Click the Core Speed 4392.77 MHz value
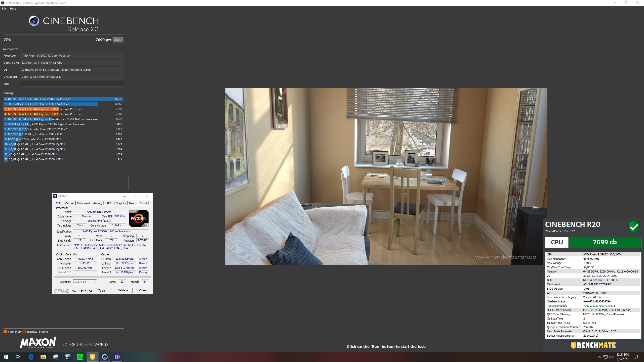644x362 pixels. (85, 259)
